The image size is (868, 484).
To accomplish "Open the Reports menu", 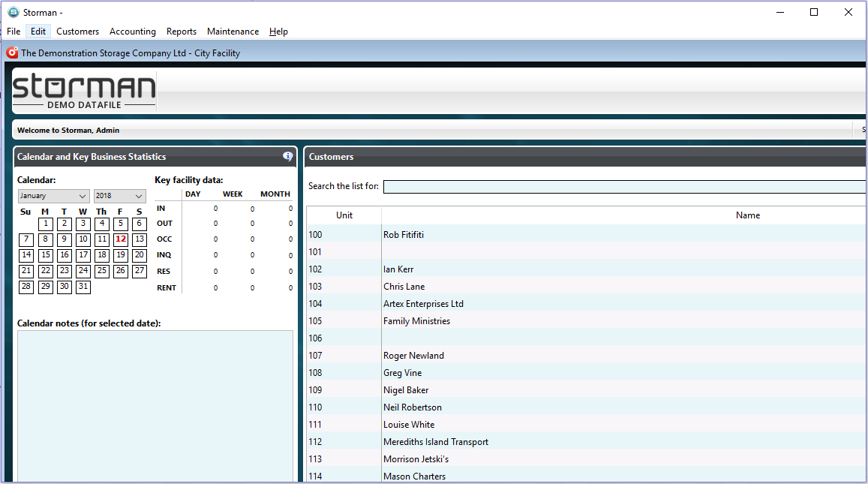I will [182, 32].
